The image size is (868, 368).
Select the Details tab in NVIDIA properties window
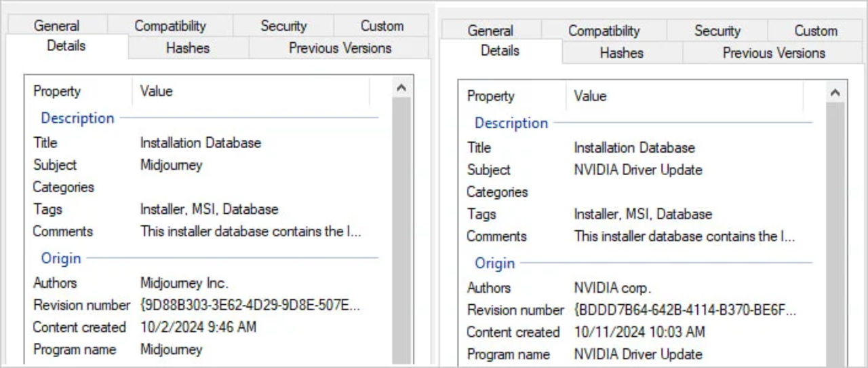point(500,51)
